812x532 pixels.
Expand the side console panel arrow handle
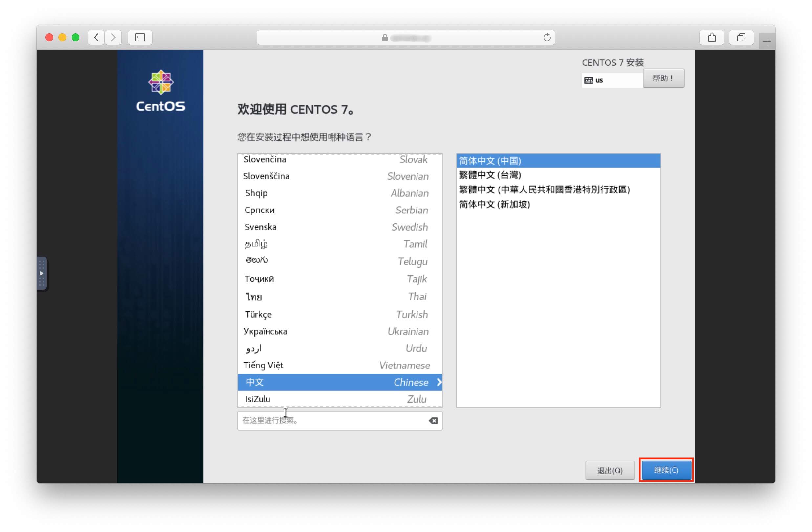point(42,273)
